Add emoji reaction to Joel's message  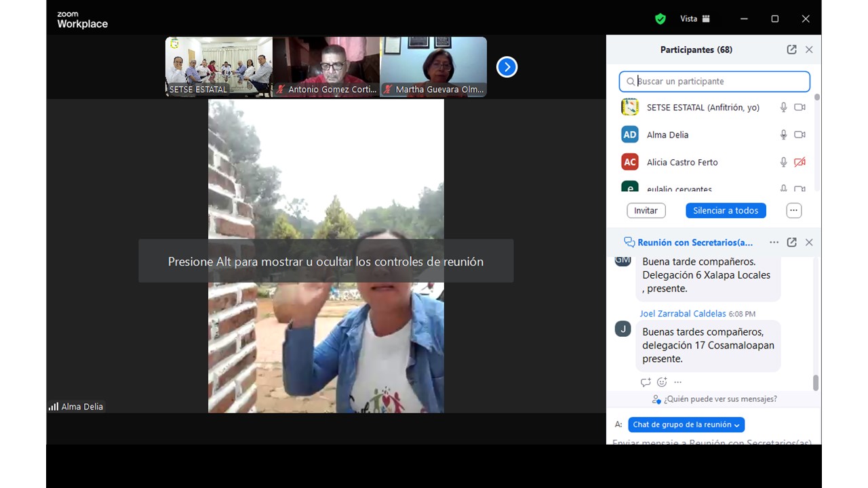click(662, 382)
